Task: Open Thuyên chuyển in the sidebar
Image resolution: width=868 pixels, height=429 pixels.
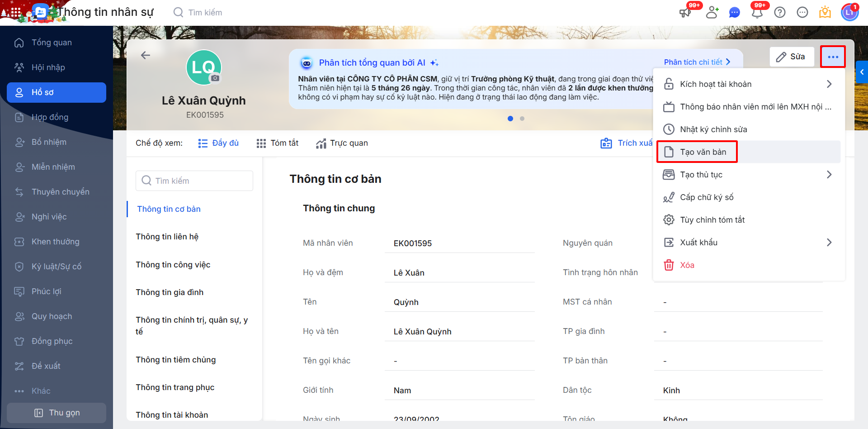Action: point(57,192)
